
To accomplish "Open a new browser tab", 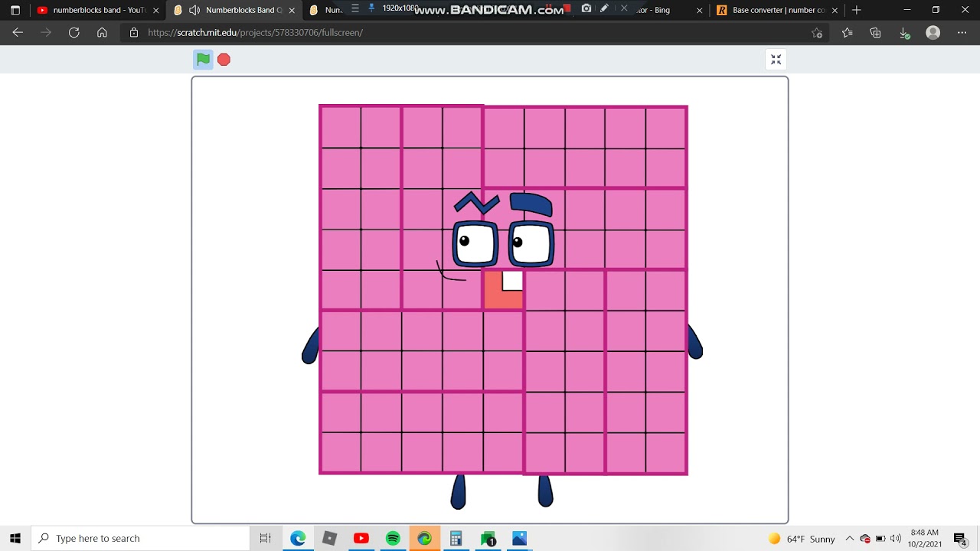I will [x=856, y=10].
